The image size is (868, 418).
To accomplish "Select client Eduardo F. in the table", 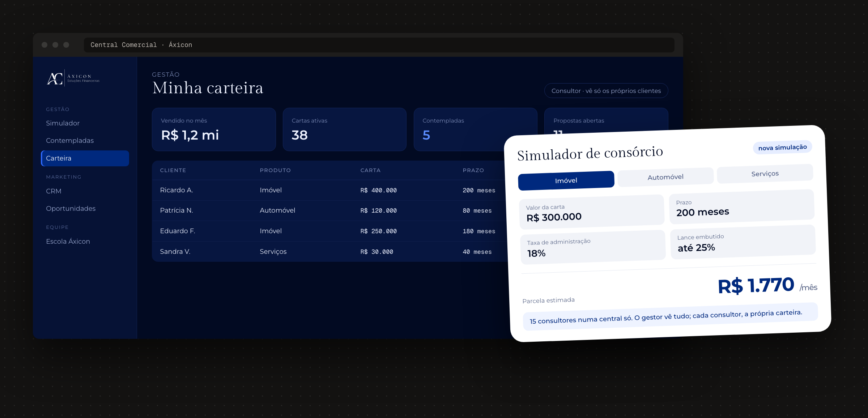I will click(x=178, y=231).
